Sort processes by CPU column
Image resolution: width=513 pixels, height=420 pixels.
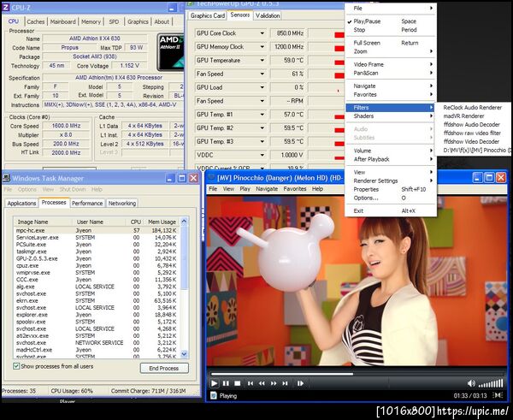coord(135,222)
